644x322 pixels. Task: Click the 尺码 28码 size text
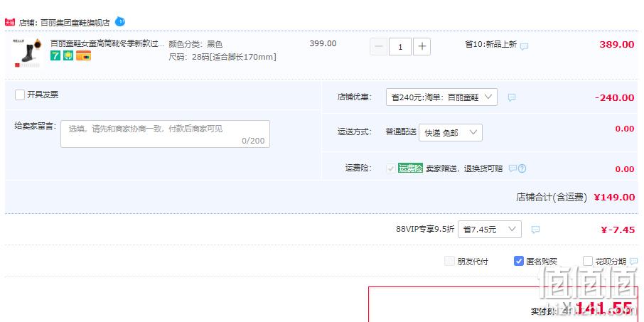pyautogui.click(x=222, y=57)
